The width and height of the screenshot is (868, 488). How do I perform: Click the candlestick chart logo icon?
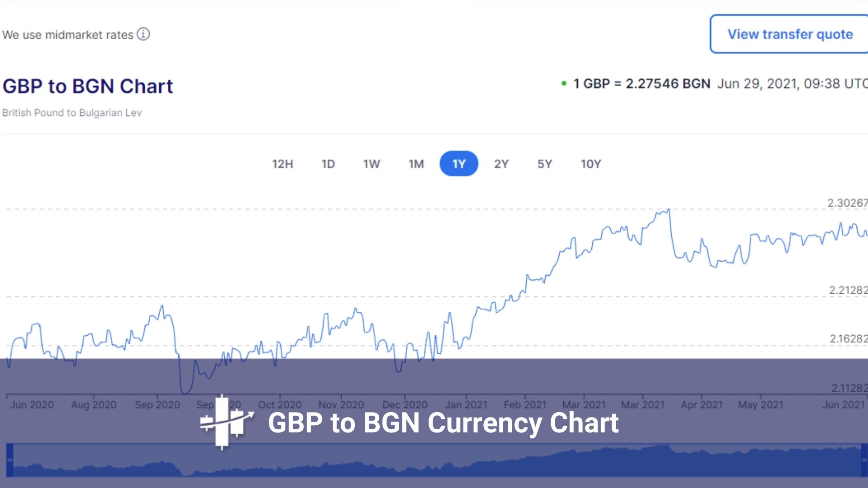[226, 422]
